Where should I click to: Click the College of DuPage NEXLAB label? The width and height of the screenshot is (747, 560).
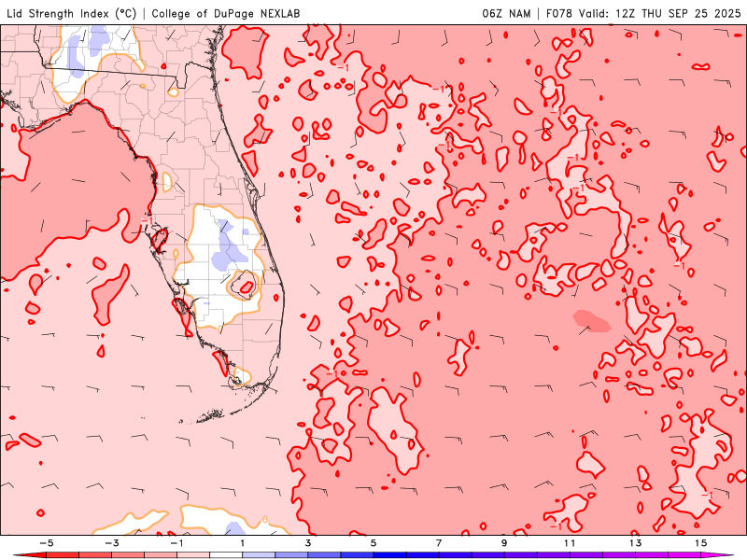226,13
